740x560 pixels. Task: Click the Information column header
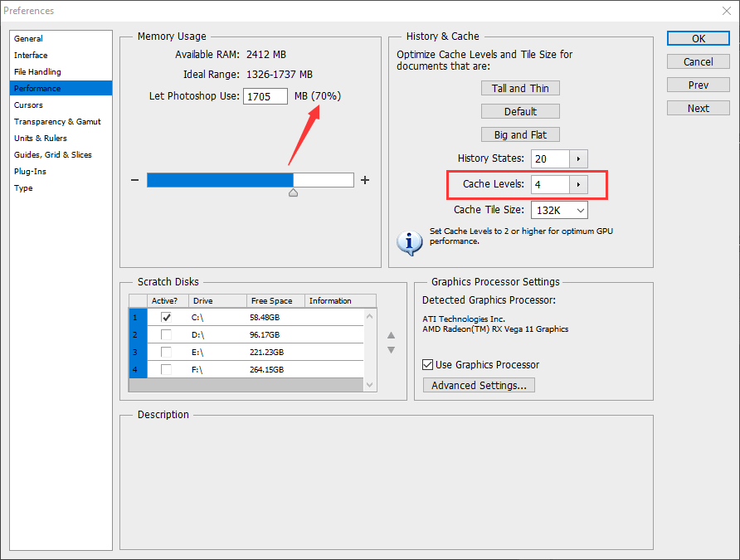(x=340, y=301)
